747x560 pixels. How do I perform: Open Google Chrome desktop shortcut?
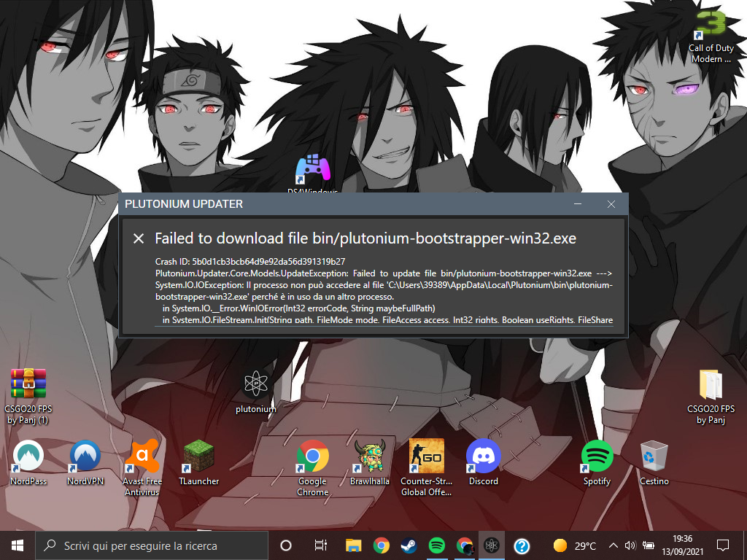[x=312, y=467]
